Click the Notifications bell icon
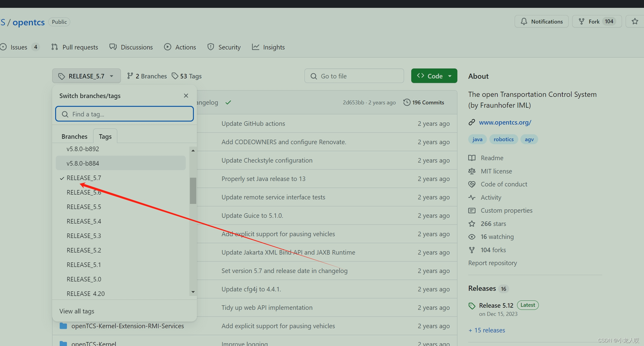The image size is (644, 346). pyautogui.click(x=524, y=21)
